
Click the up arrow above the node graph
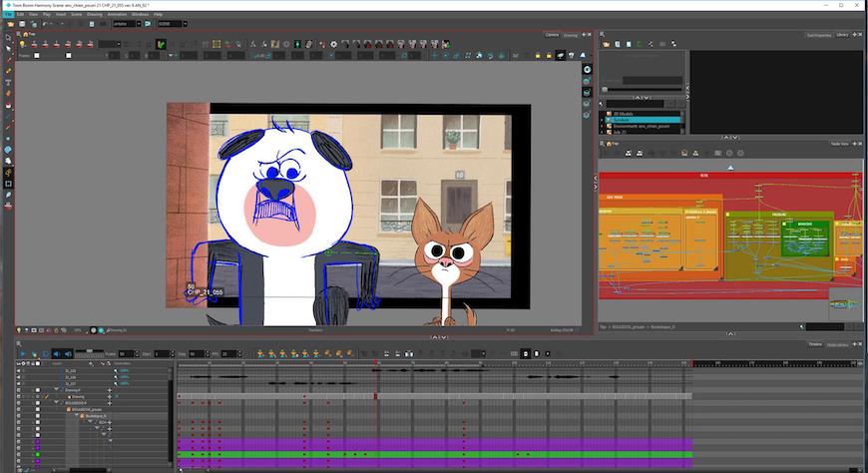pos(730,168)
